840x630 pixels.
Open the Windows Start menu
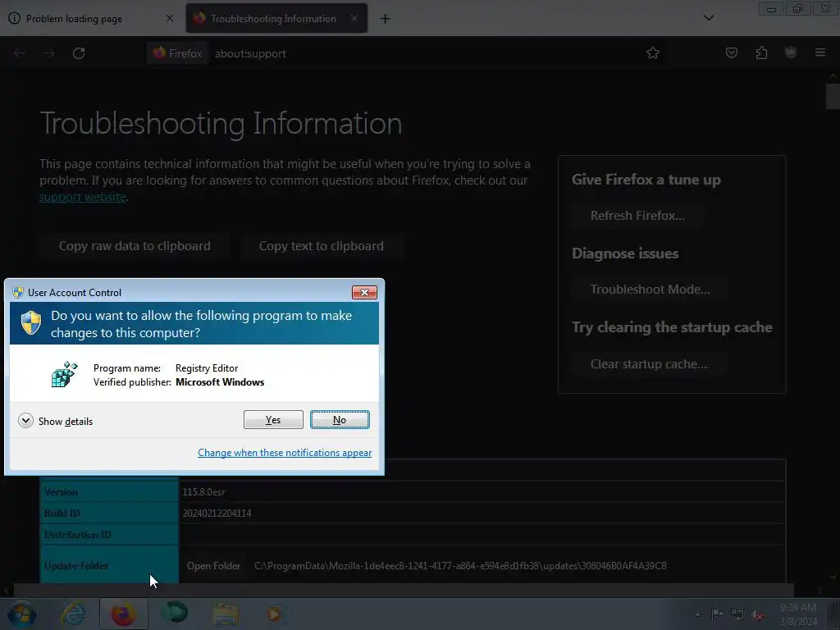pyautogui.click(x=22, y=614)
